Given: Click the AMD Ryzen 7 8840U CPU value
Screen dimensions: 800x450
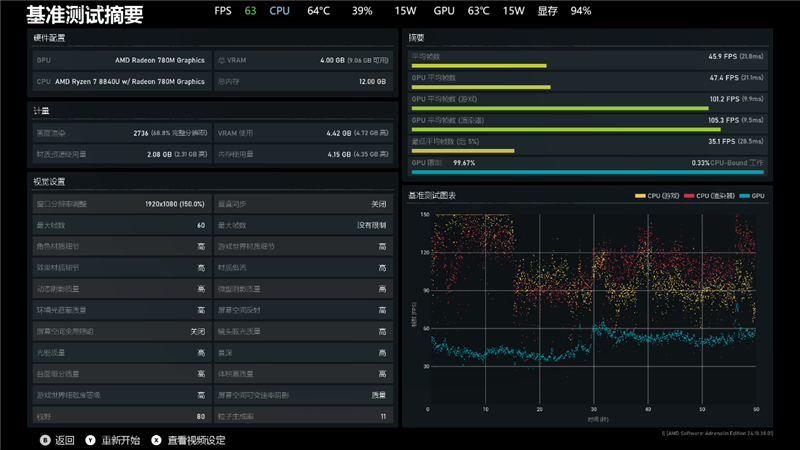Looking at the screenshot, I should 130,82.
